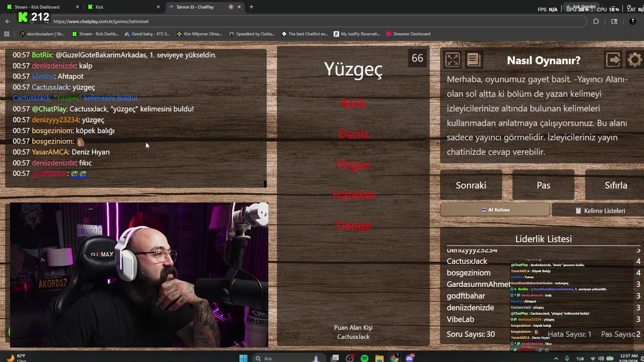Open the Windows Start menu
Image resolution: width=644 pixels, height=362 pixels.
coord(244,358)
